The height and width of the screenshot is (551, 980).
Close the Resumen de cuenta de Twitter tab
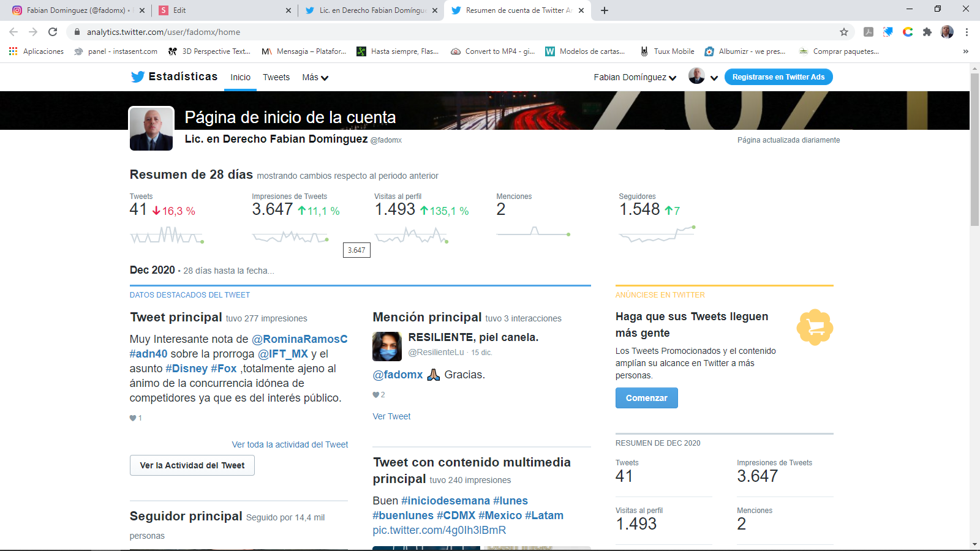point(581,10)
